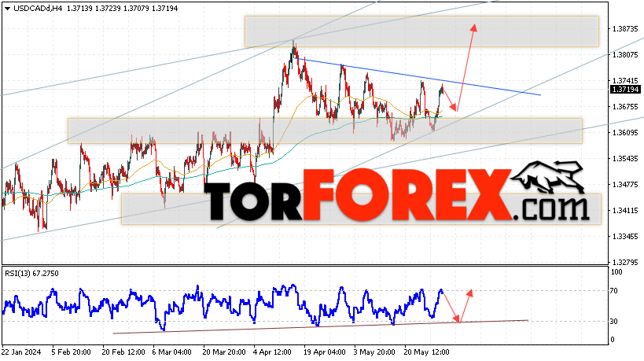Image resolution: width=644 pixels, height=361 pixels.
Task: Click the 20 May 12:00 time label
Action: tap(427, 352)
